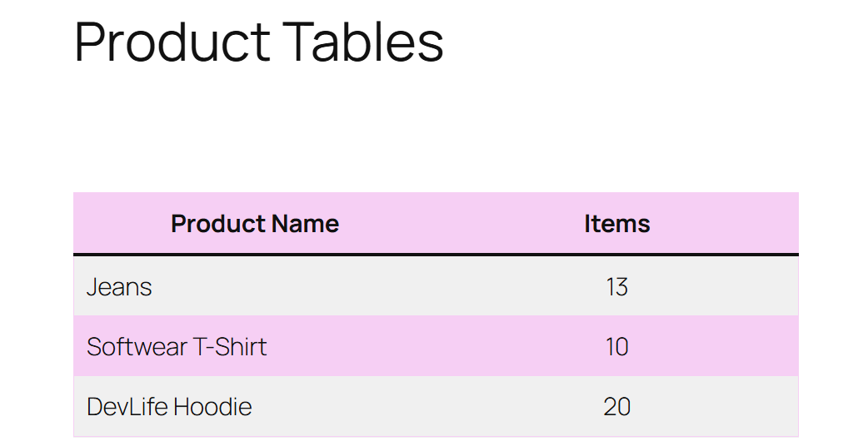Select the "Jeans" product cell
The width and height of the screenshot is (868, 446).
[119, 287]
